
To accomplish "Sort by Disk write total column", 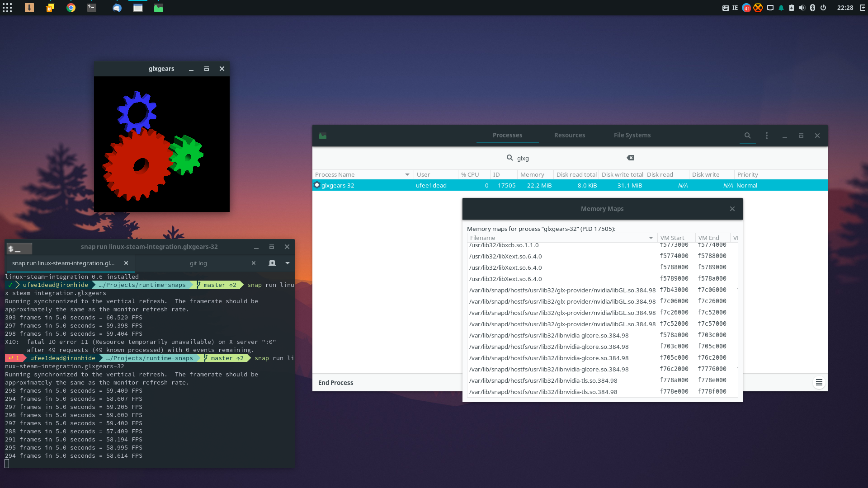I will point(622,174).
